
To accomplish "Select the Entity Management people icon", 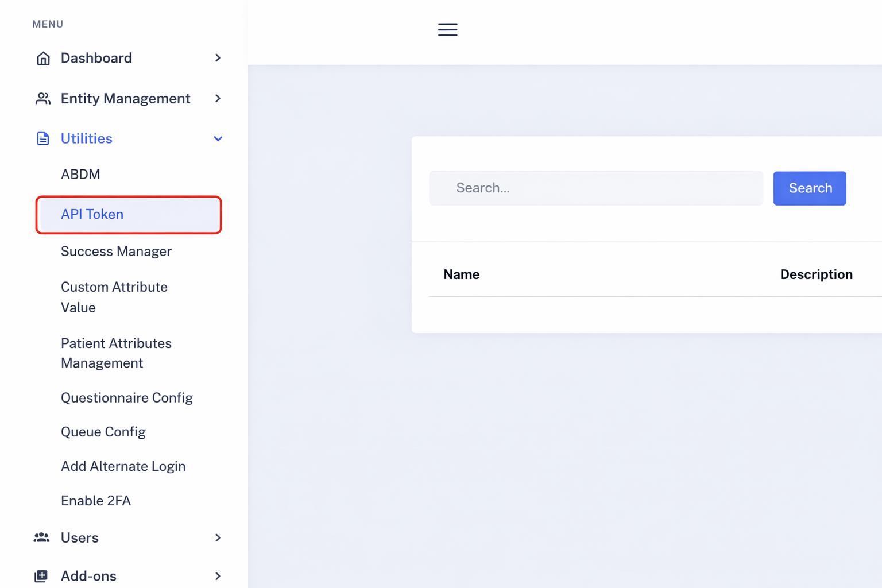I will (x=42, y=98).
